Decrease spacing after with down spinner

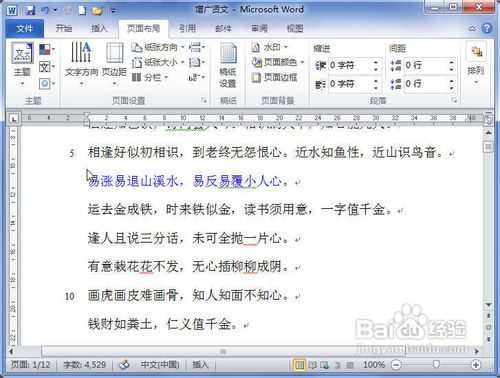pos(452,87)
